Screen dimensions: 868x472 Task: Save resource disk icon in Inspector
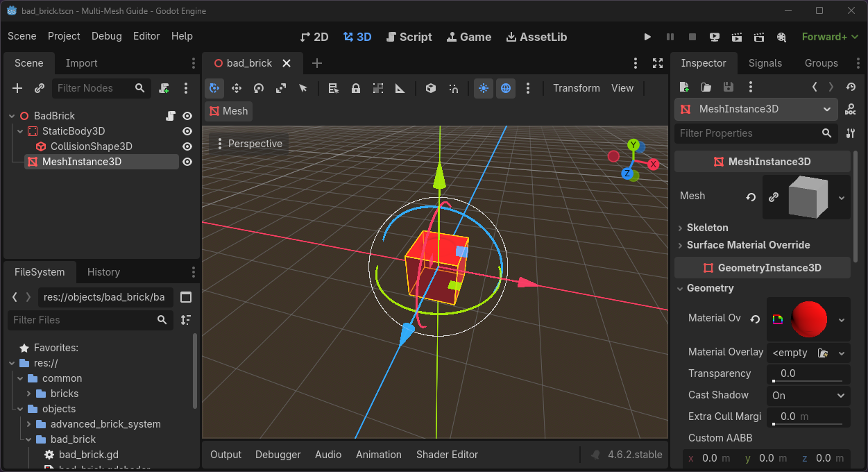pos(729,87)
